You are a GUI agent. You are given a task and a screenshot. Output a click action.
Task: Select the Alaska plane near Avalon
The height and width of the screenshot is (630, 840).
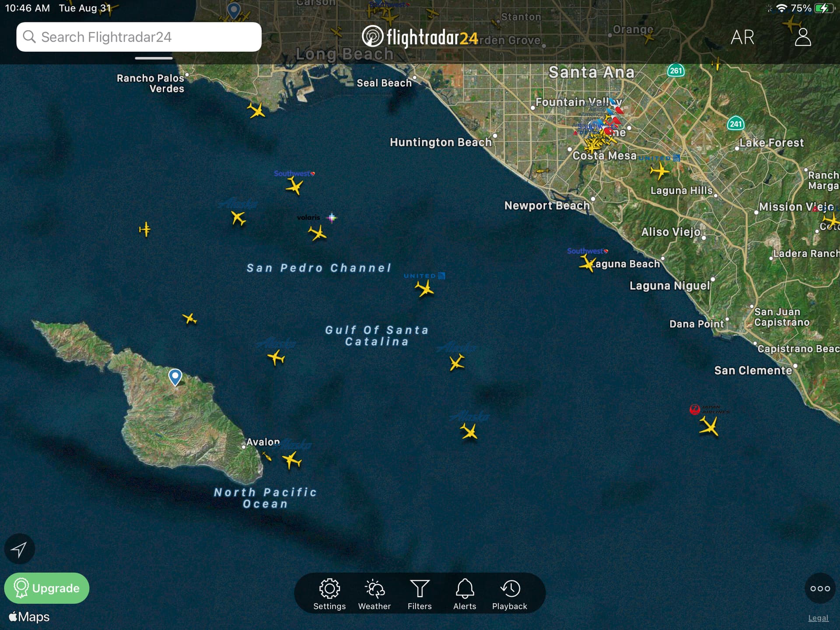tap(292, 460)
